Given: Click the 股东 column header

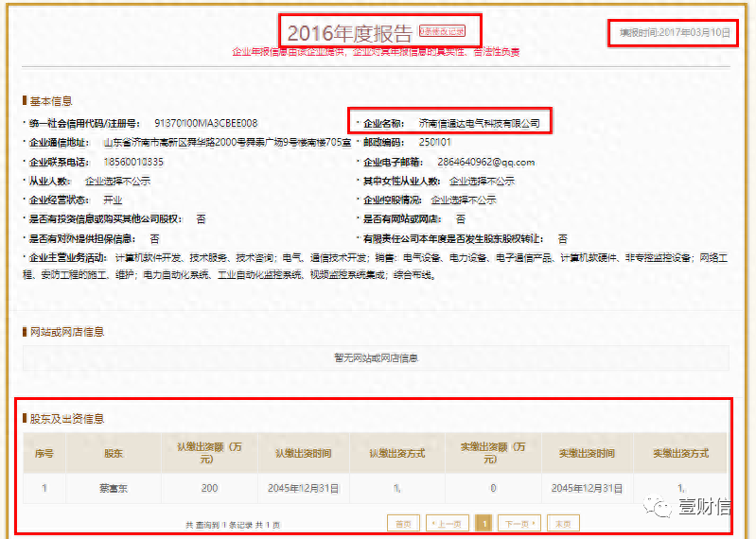Looking at the screenshot, I should [x=114, y=453].
